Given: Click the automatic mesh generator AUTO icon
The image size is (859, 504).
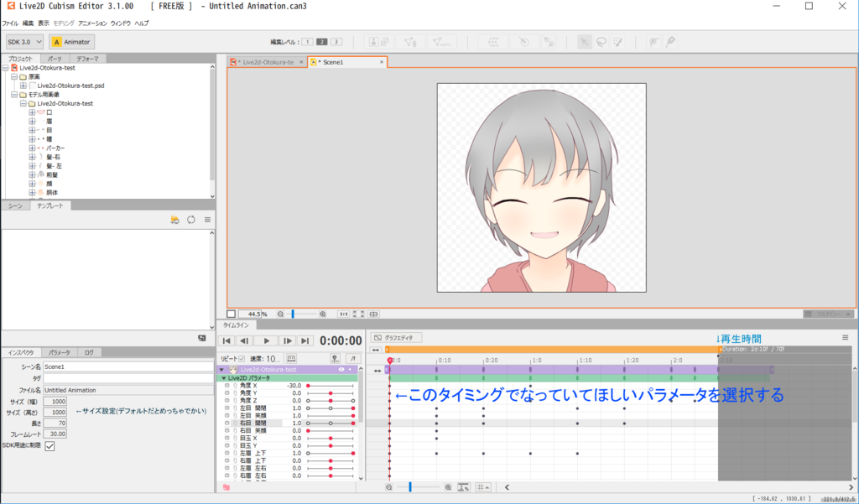Looking at the screenshot, I should (441, 42).
